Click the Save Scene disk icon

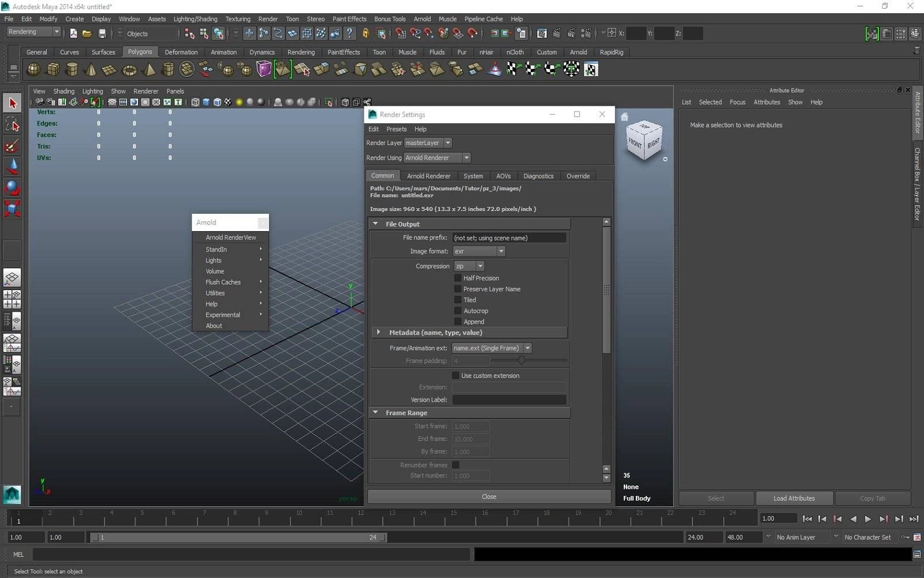[x=102, y=34]
